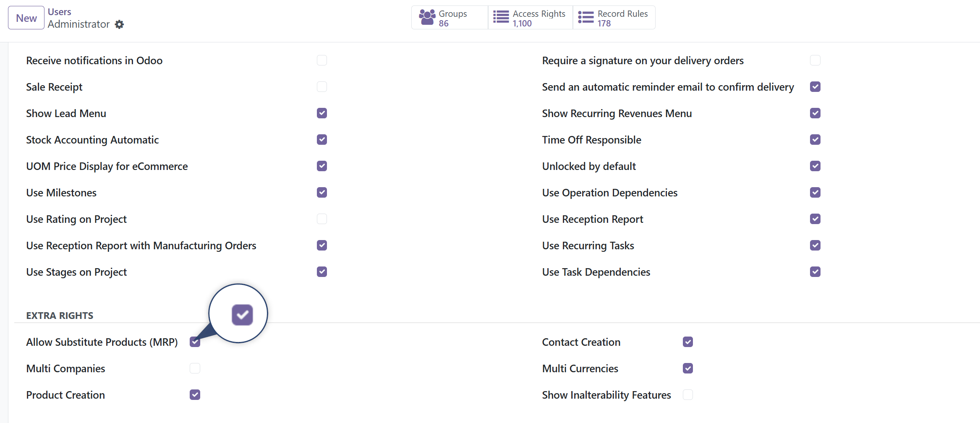Click the New button

pos(26,17)
